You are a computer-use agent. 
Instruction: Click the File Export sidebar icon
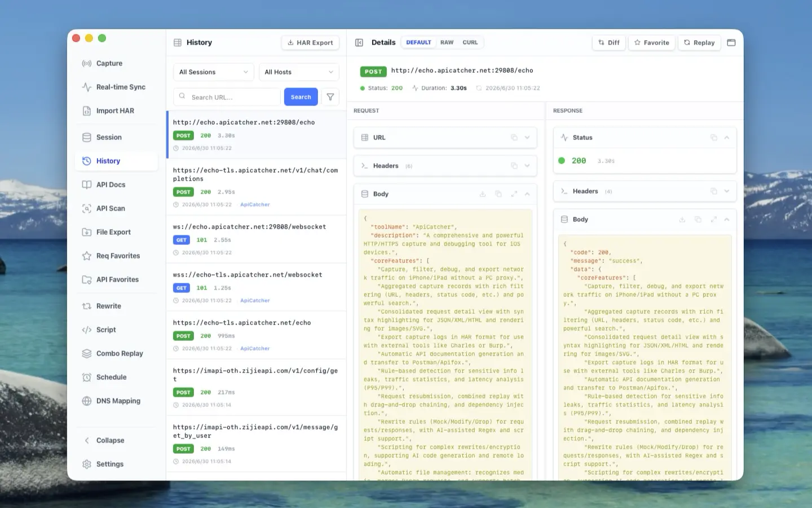tap(87, 232)
